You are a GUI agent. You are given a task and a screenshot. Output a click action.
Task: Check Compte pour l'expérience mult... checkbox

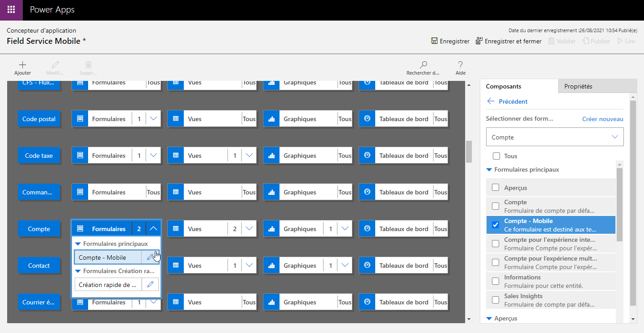496,262
